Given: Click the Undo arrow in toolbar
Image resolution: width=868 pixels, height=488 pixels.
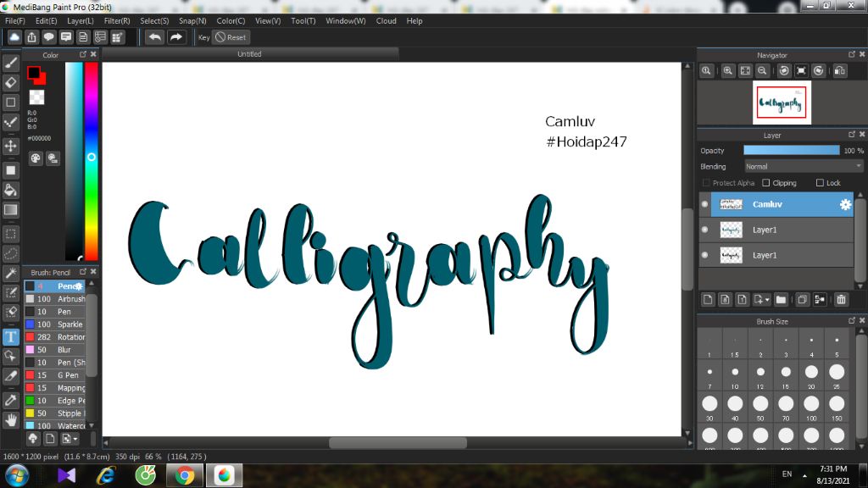Looking at the screenshot, I should pyautogui.click(x=155, y=37).
